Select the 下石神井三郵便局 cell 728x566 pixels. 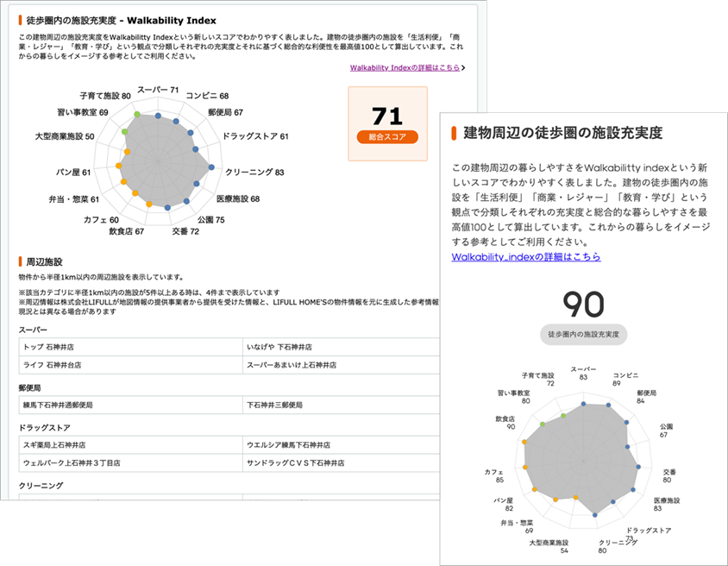[x=341, y=405]
